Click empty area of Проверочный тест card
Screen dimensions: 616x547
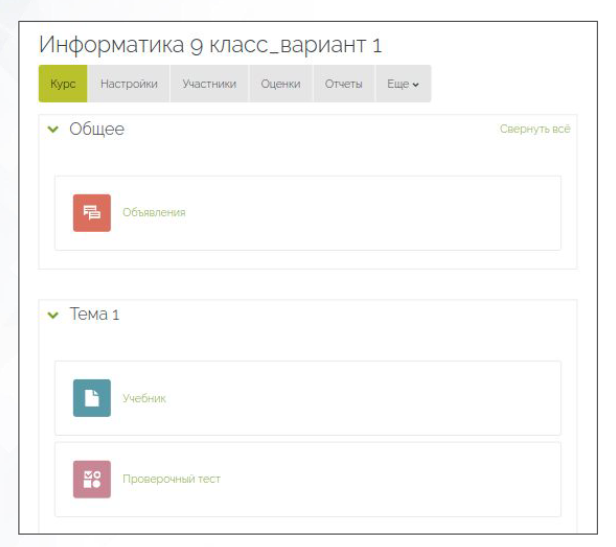(400, 479)
